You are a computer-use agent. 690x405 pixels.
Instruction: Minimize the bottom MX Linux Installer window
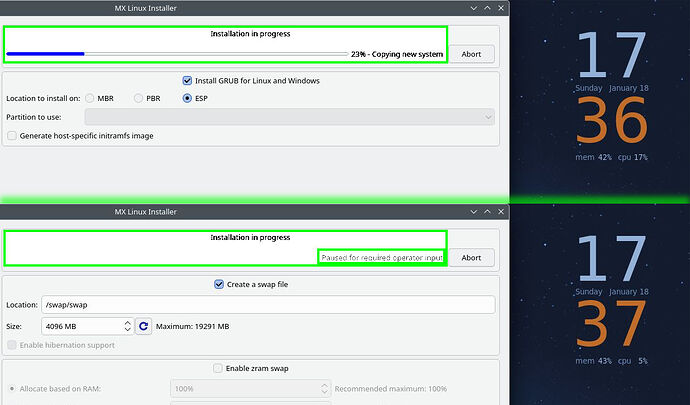pos(473,212)
